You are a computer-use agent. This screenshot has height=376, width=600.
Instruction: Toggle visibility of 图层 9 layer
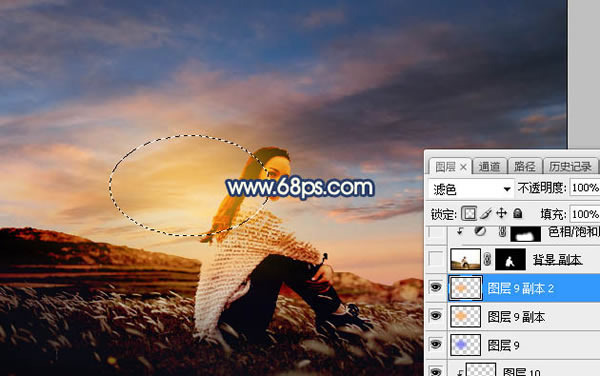(436, 345)
